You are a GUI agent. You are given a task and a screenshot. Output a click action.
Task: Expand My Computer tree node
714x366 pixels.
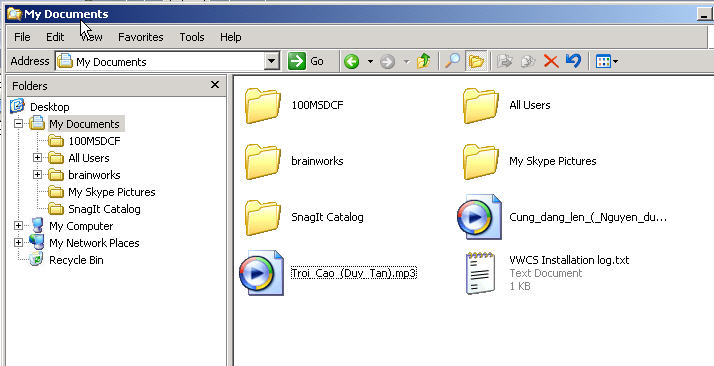18,226
